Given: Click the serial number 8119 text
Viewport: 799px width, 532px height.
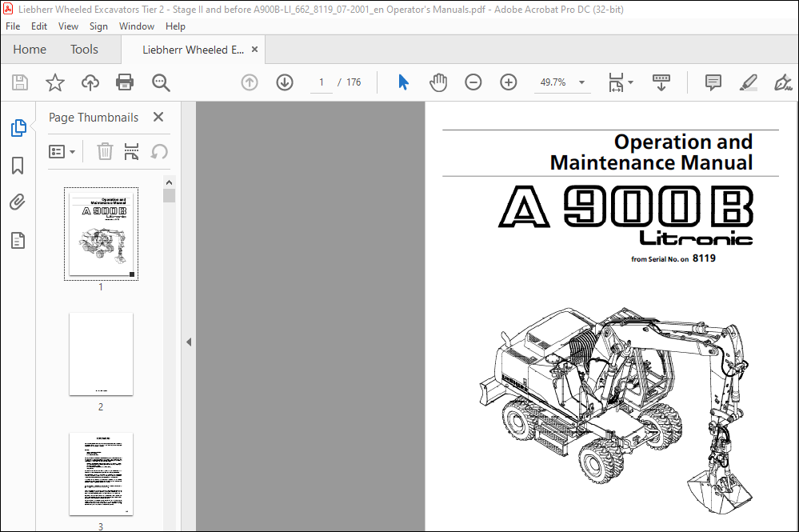Looking at the screenshot, I should [704, 258].
